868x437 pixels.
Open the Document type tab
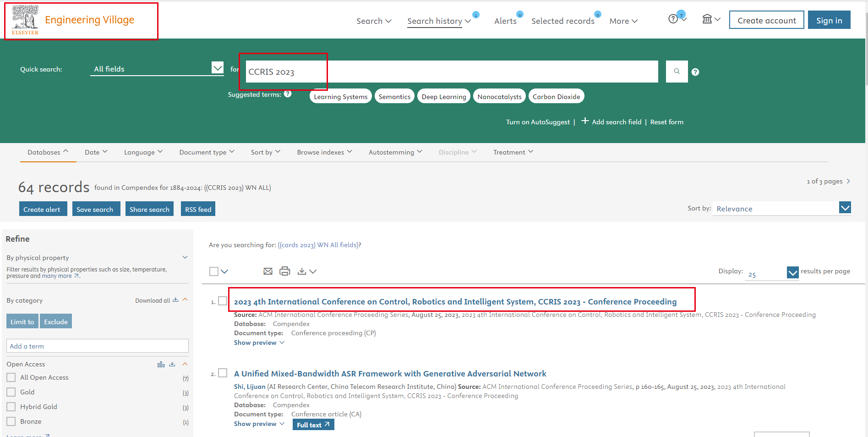point(207,152)
